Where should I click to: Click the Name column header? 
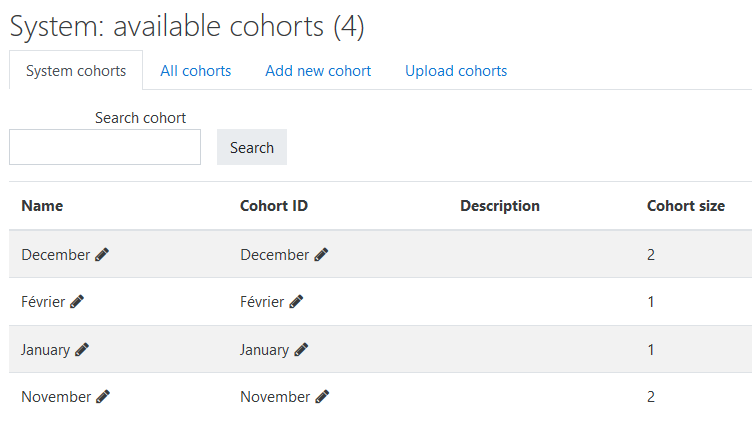[42, 206]
